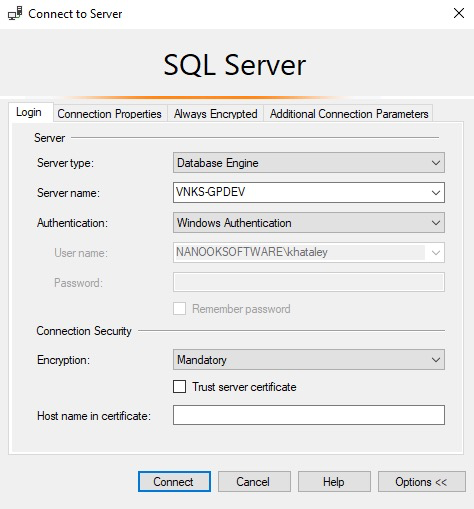The height and width of the screenshot is (509, 474).
Task: Click the Host name in certificate field
Action: [x=309, y=415]
